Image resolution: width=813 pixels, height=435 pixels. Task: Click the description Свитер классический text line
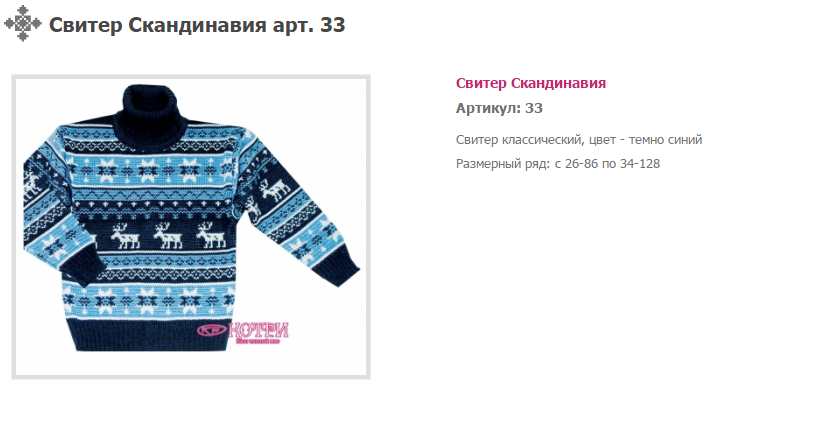[579, 139]
